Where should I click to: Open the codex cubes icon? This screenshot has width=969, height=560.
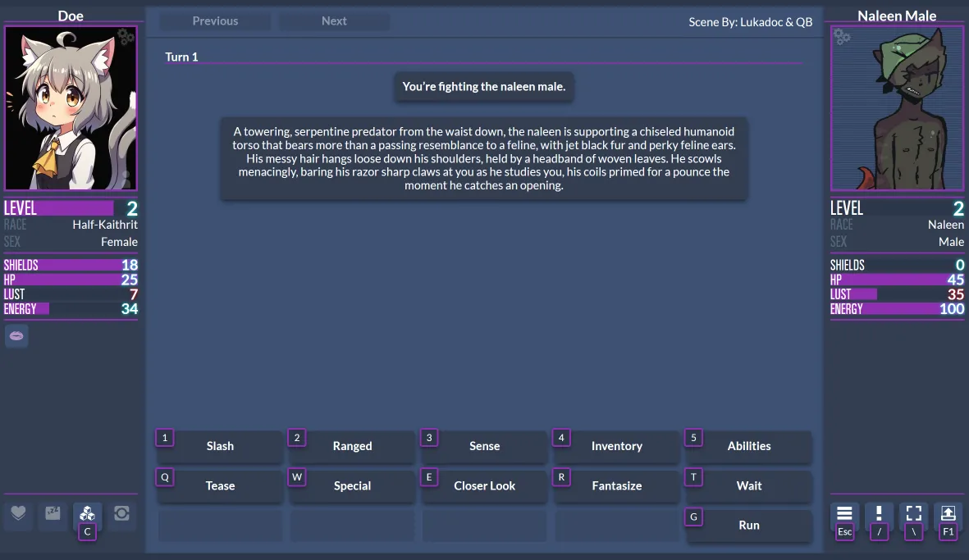[x=87, y=514]
